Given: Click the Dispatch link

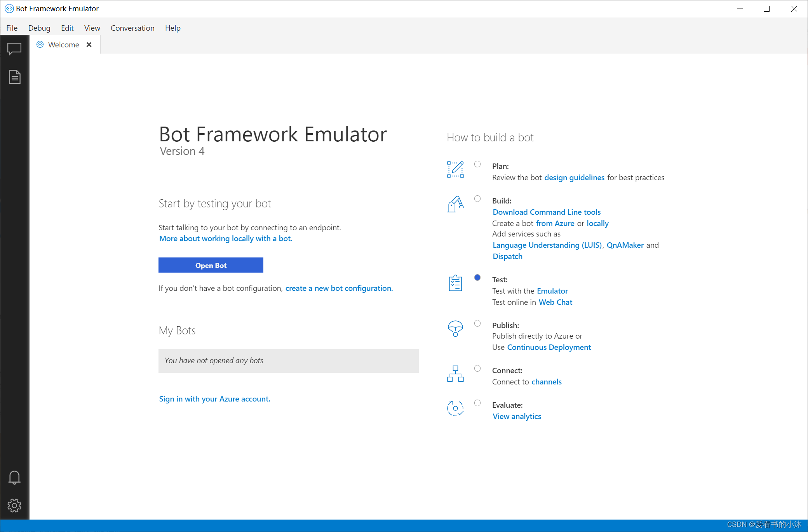Looking at the screenshot, I should [507, 256].
